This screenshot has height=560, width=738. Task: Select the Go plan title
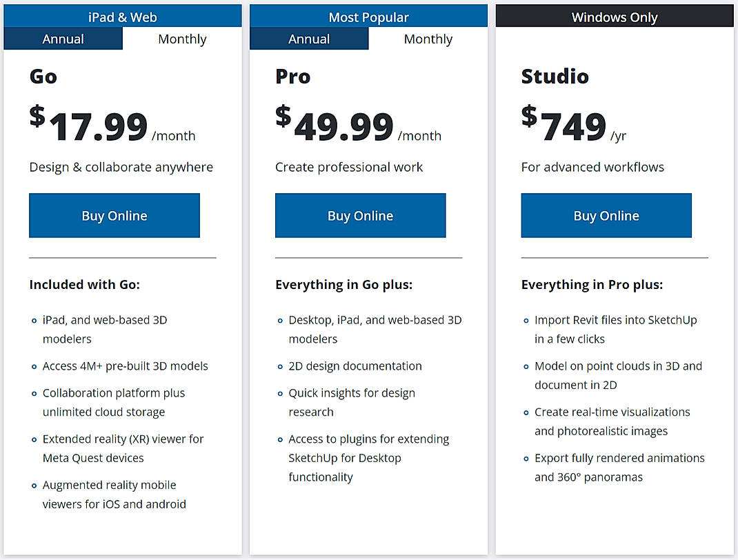(x=43, y=77)
